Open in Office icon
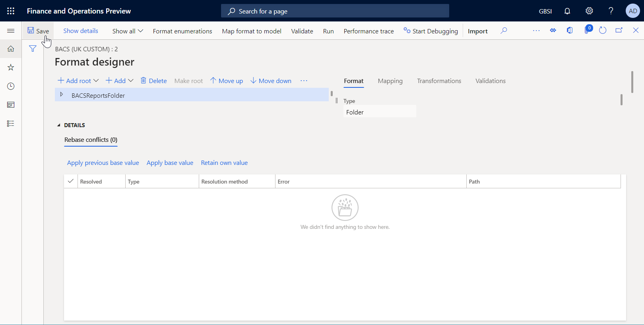Image resolution: width=644 pixels, height=325 pixels. coord(570,31)
